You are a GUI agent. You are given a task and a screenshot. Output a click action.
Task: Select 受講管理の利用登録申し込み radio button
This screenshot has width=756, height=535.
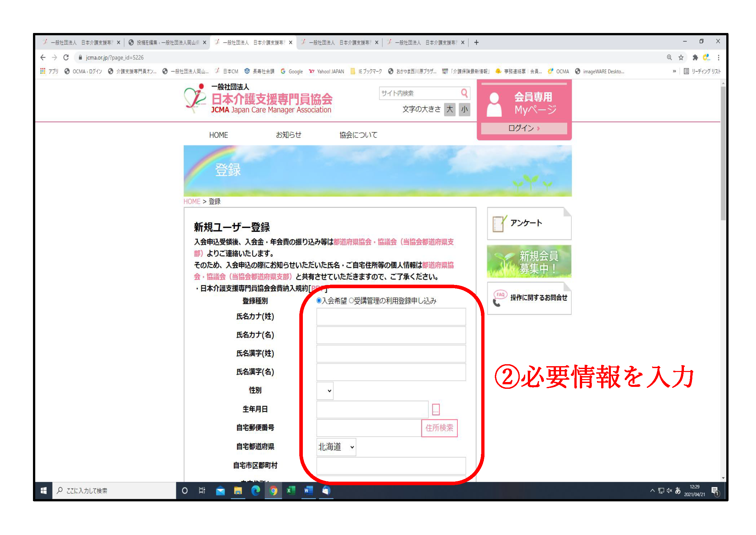(351, 300)
